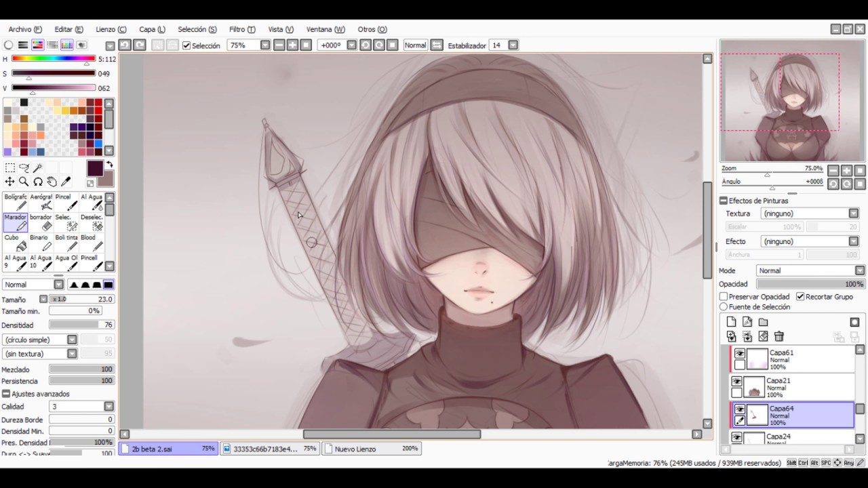The height and width of the screenshot is (488, 868).
Task: Hide layer Capa21 with eye icon
Action: pyautogui.click(x=736, y=382)
